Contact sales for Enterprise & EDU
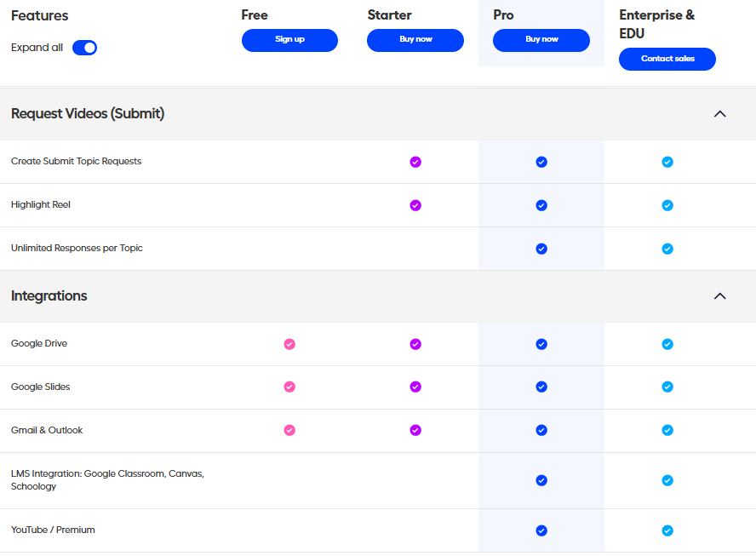756x556 pixels. pos(667,59)
